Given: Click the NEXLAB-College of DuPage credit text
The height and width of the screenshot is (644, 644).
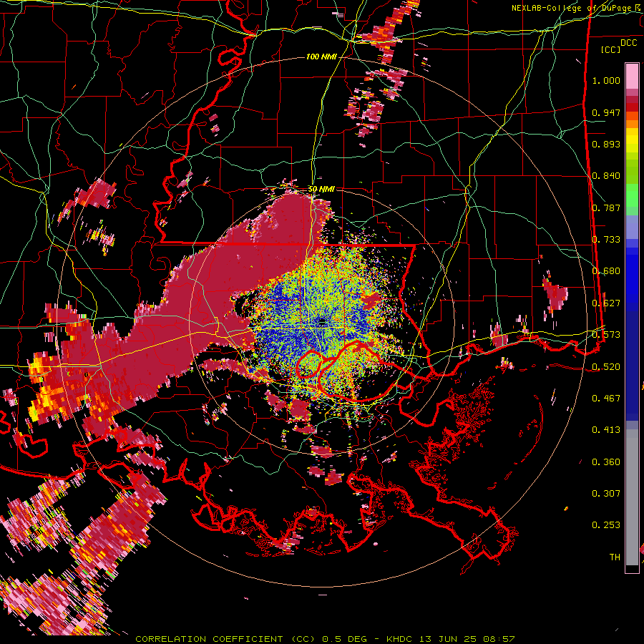Looking at the screenshot, I should tap(575, 8).
